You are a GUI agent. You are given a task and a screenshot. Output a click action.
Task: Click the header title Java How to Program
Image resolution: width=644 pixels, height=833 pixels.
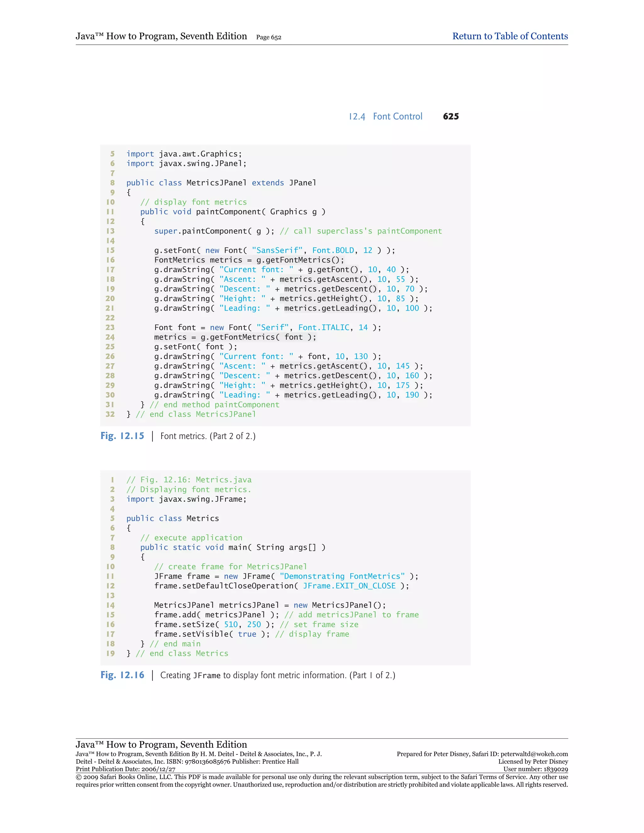point(161,36)
